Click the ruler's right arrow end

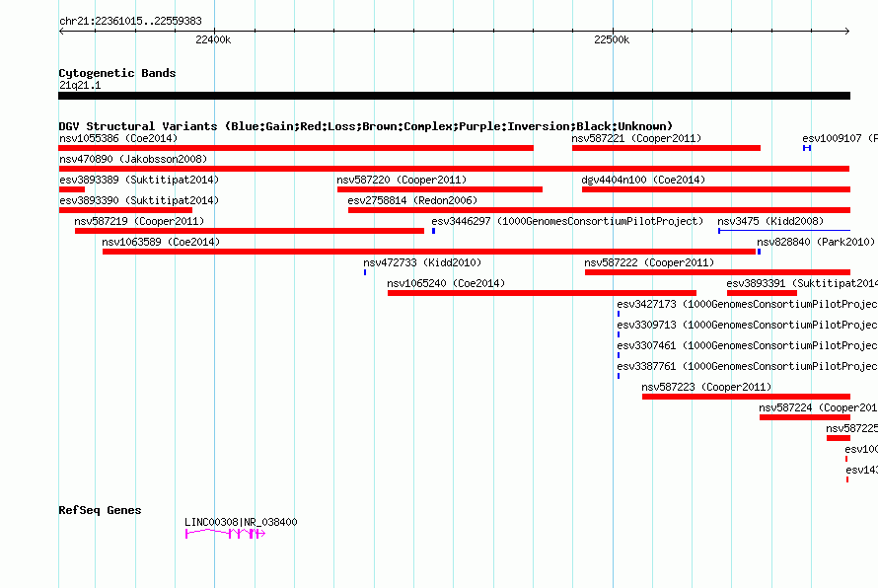coord(847,32)
